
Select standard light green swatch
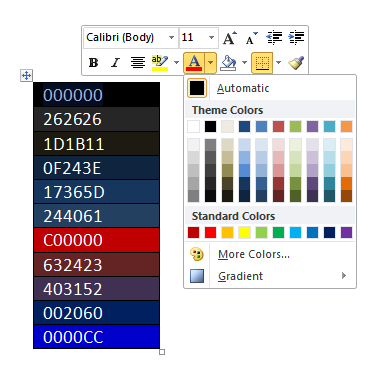tap(262, 232)
